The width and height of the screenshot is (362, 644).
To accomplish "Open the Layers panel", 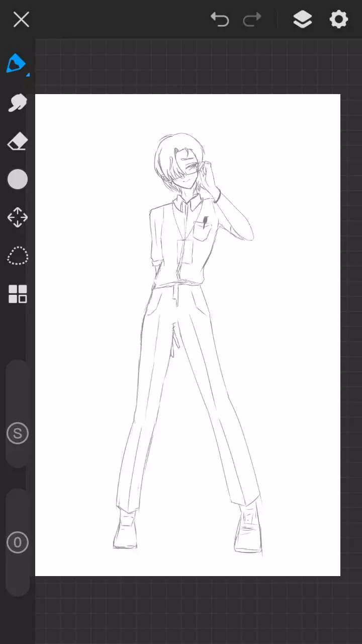I will click(x=302, y=20).
